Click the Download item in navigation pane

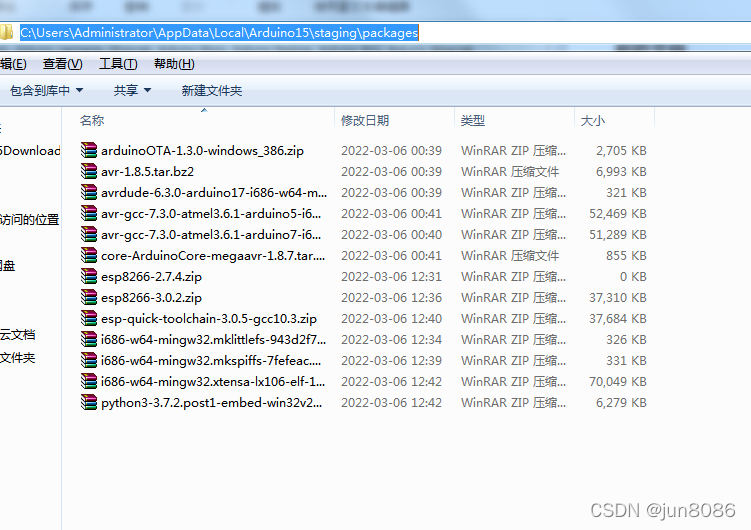click(30, 151)
